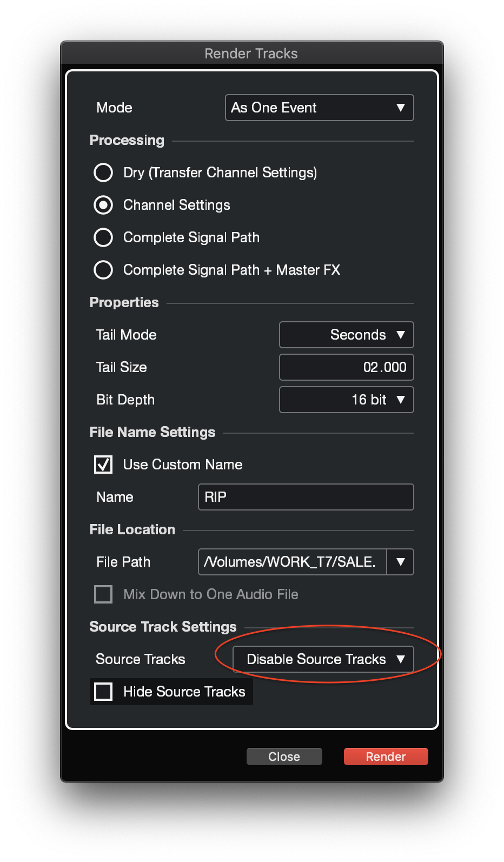Screen dimensions: 504x862
Task: Enable the Hide Source Tracks checkbox
Action: point(103,692)
